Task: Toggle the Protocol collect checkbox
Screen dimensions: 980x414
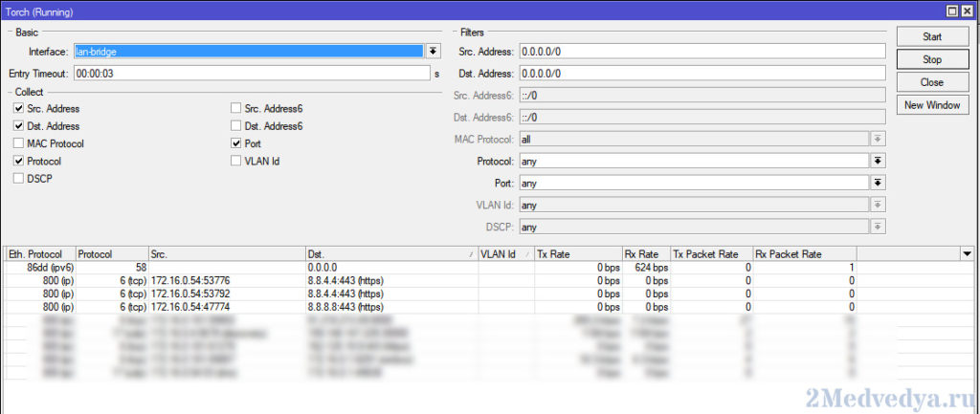Action: point(18,161)
